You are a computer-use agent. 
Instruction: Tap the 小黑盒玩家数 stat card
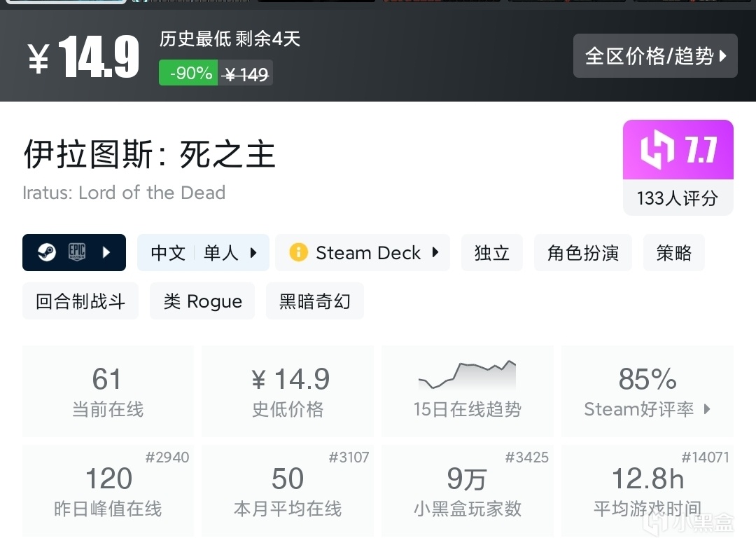pos(467,490)
